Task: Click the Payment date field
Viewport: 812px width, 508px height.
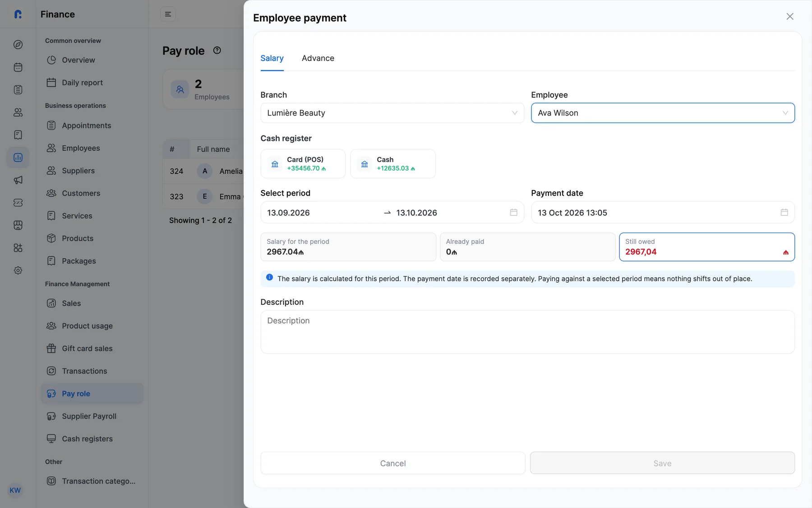Action: tap(663, 212)
